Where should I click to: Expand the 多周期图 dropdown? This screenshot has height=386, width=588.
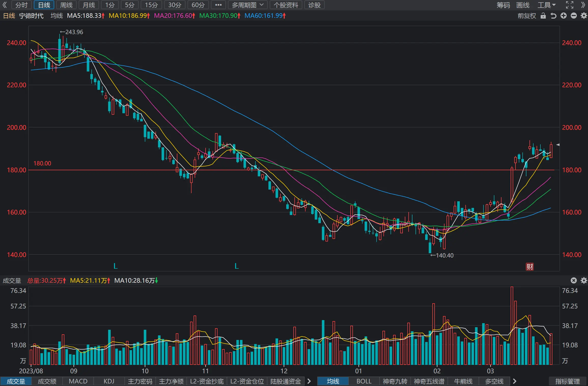[x=248, y=5]
